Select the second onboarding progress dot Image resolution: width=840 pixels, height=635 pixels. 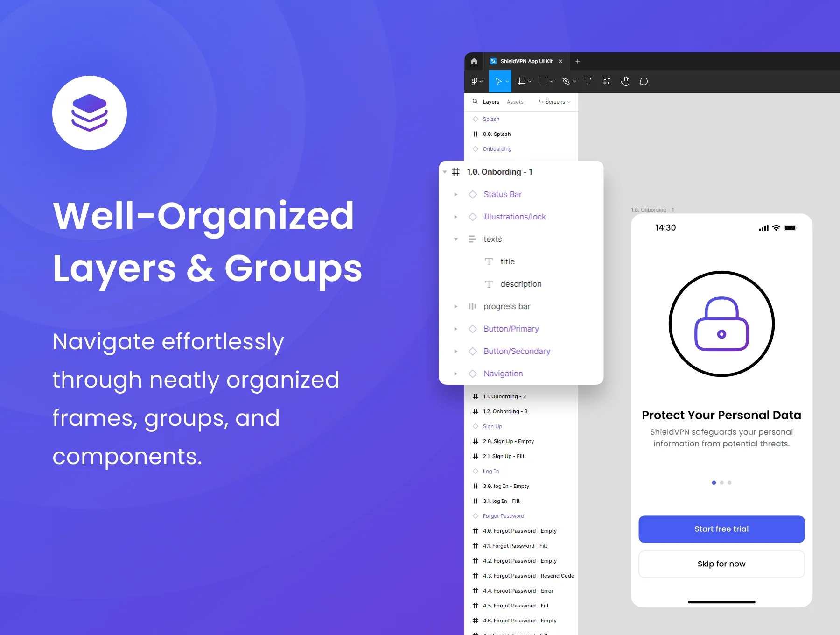(x=721, y=483)
